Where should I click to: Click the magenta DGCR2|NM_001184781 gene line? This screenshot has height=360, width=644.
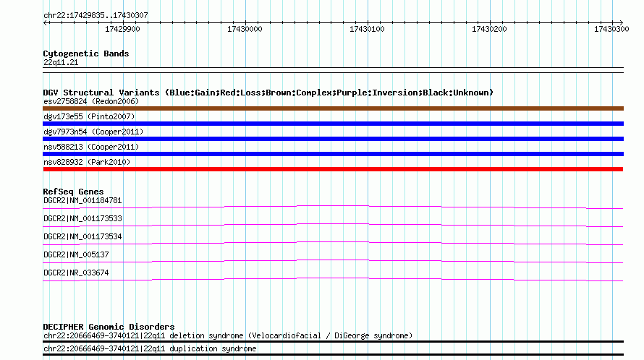point(333,207)
